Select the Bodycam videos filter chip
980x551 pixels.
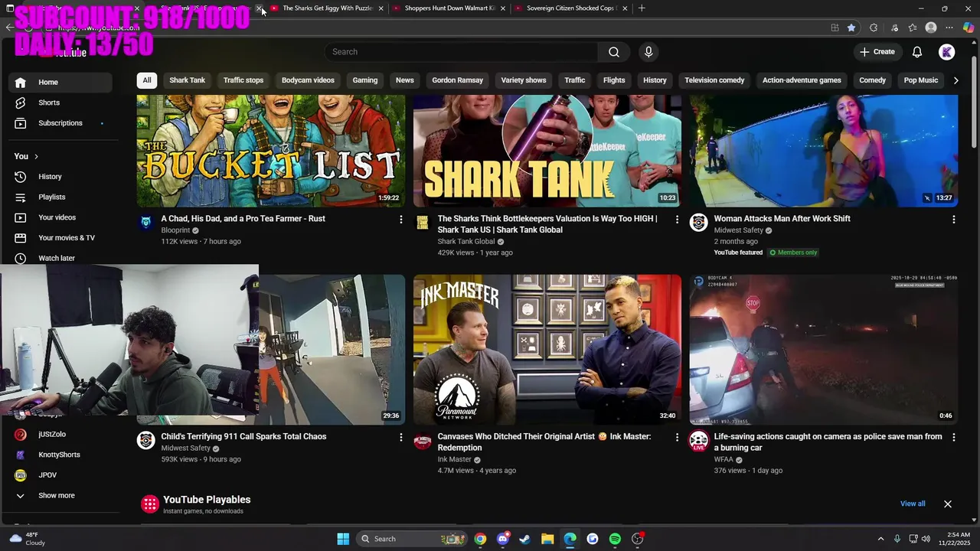click(x=308, y=80)
